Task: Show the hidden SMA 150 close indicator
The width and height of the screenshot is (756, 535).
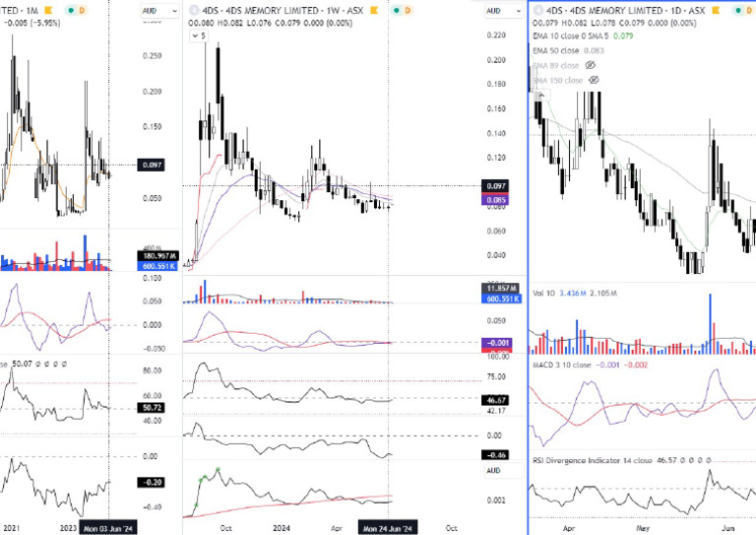Action: (594, 80)
